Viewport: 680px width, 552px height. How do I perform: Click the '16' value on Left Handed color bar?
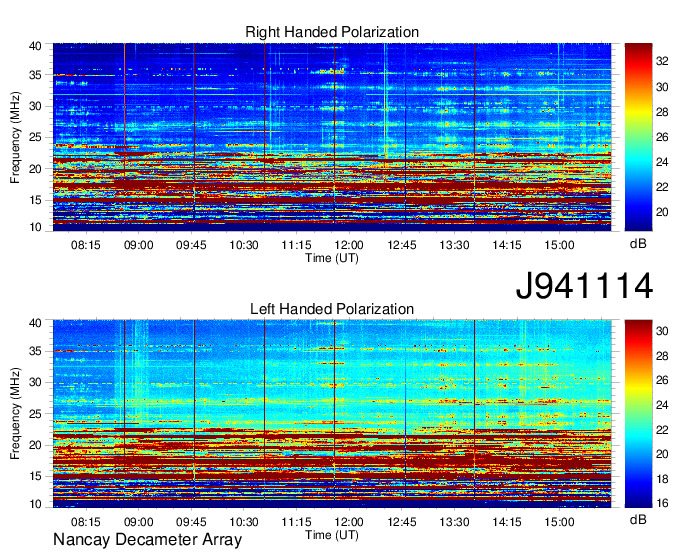click(662, 503)
